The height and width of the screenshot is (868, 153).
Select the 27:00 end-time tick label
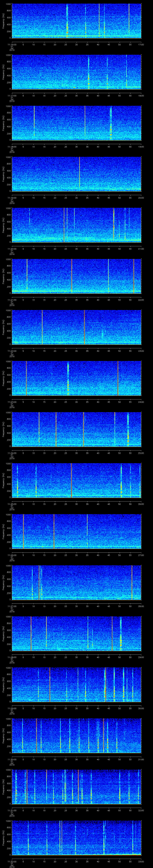click(x=141, y=555)
